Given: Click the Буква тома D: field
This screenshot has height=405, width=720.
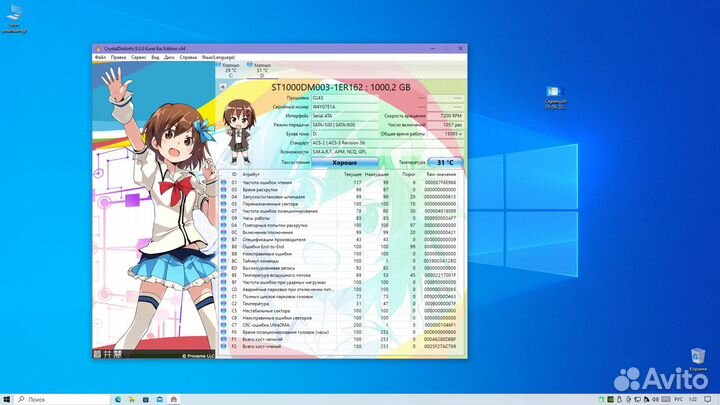Looking at the screenshot, I should [345, 134].
